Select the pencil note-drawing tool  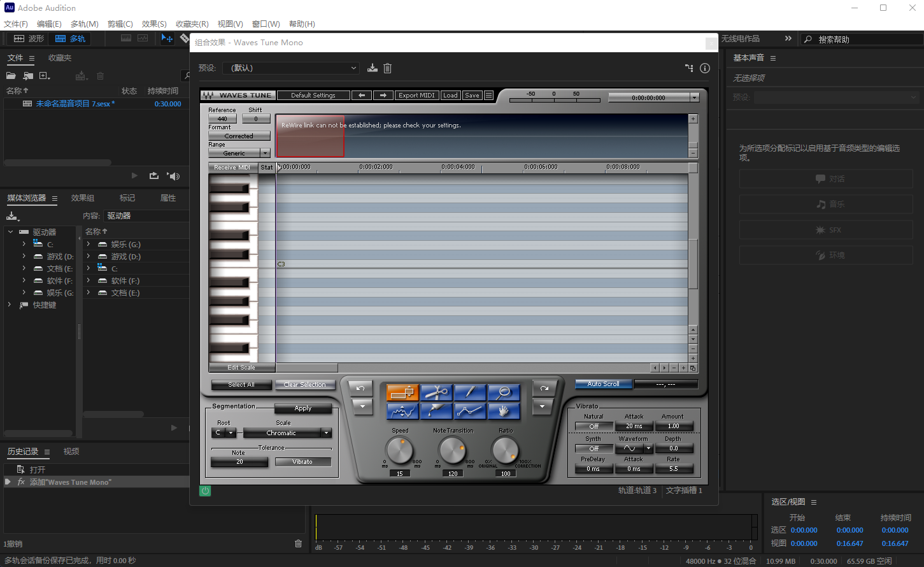click(470, 392)
